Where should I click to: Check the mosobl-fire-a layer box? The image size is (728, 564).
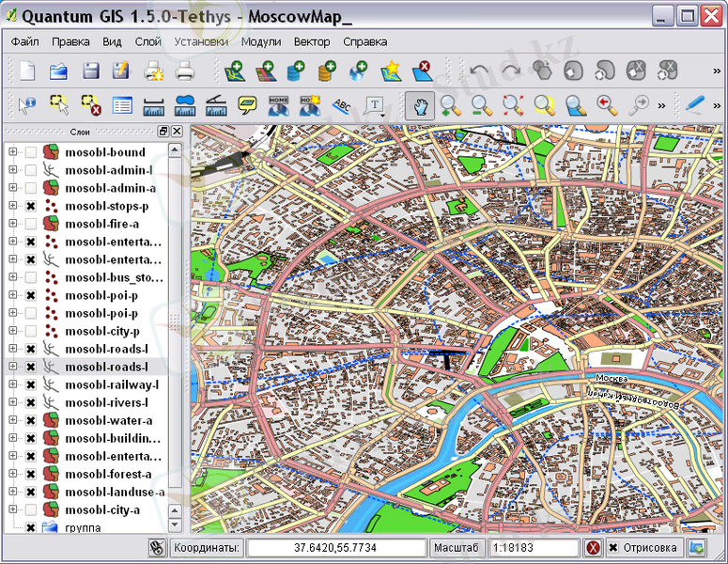point(31,224)
